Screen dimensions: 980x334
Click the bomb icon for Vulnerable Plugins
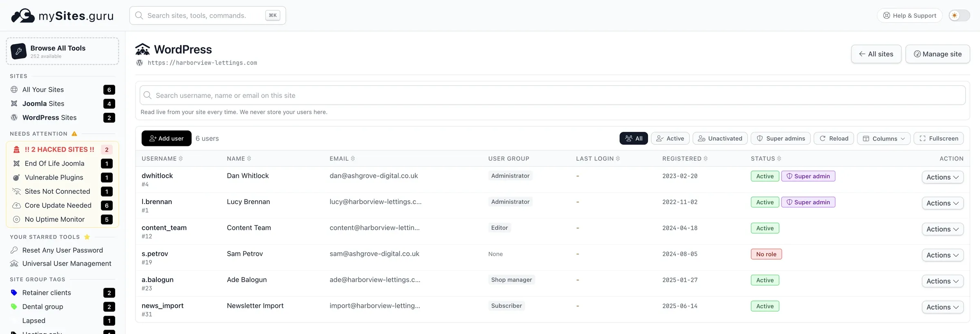tap(16, 177)
